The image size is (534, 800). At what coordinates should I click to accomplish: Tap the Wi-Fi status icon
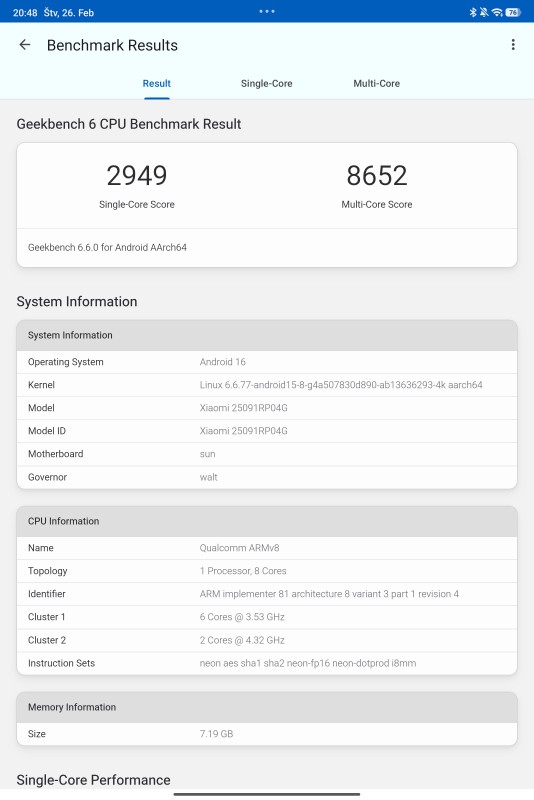click(x=497, y=12)
